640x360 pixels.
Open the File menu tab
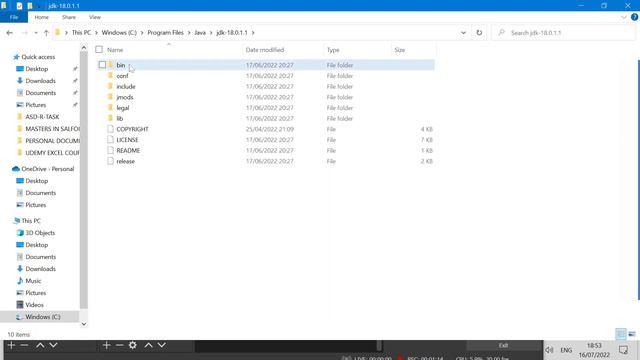(x=14, y=17)
